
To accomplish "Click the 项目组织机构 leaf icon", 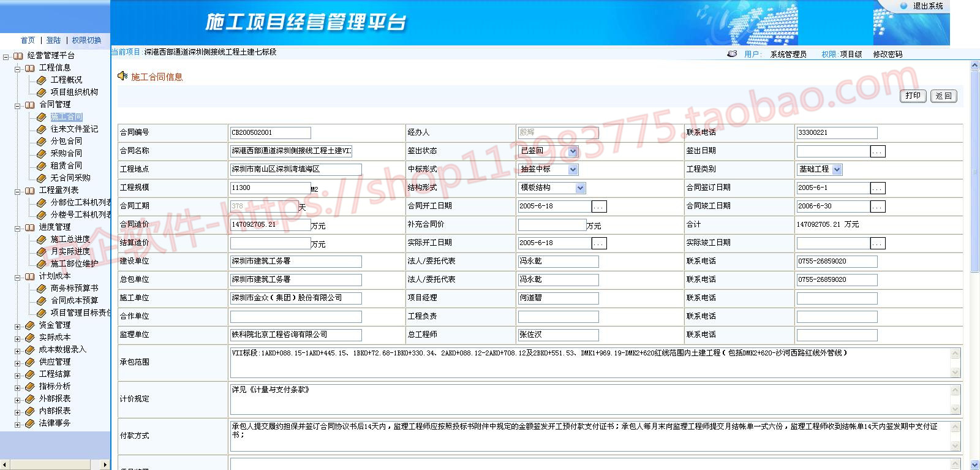I will (42, 93).
